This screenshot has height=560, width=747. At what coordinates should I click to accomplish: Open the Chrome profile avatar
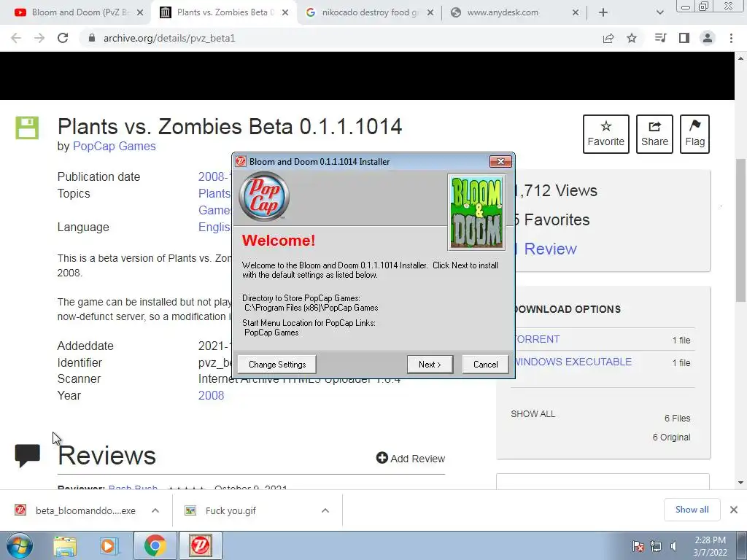pos(708,38)
